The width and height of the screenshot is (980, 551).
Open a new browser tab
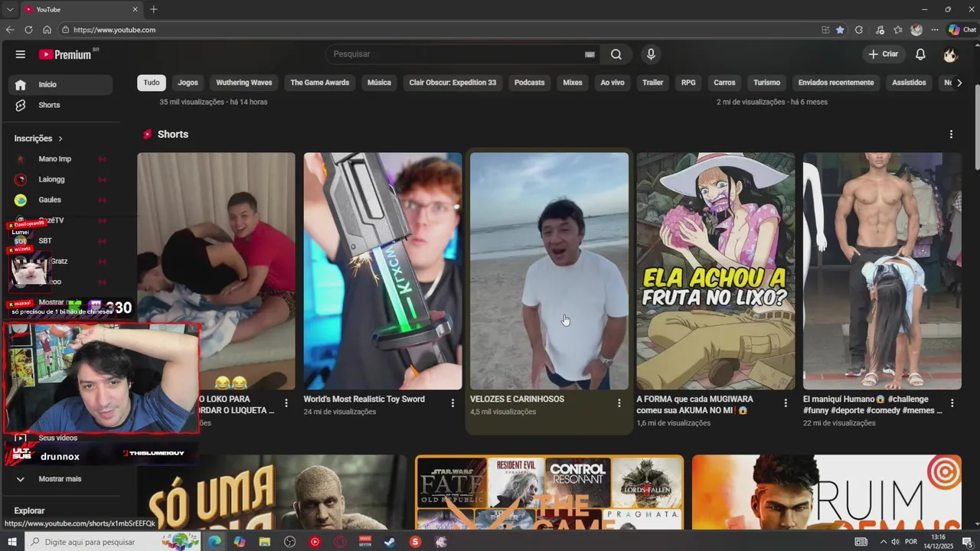[153, 9]
